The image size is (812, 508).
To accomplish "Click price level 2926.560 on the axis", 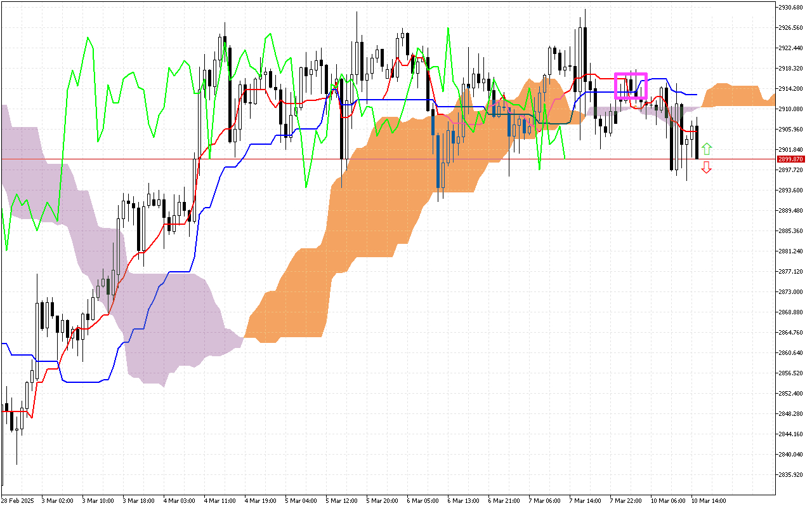I will [791, 27].
